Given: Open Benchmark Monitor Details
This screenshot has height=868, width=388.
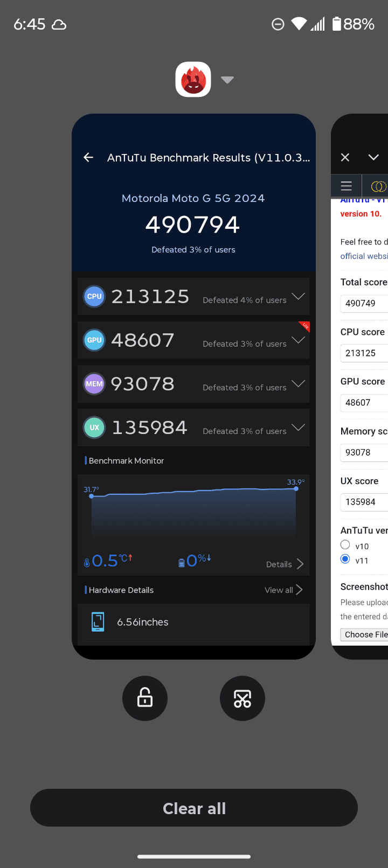Looking at the screenshot, I should pyautogui.click(x=285, y=564).
